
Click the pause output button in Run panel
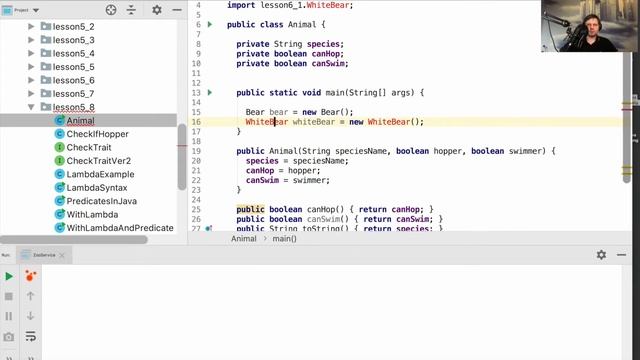9,316
